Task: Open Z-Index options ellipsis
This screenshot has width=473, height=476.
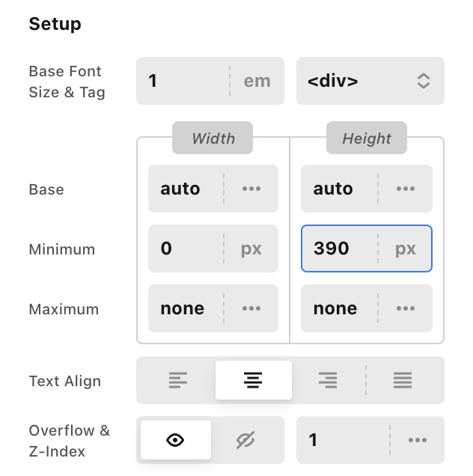Action: click(x=417, y=440)
